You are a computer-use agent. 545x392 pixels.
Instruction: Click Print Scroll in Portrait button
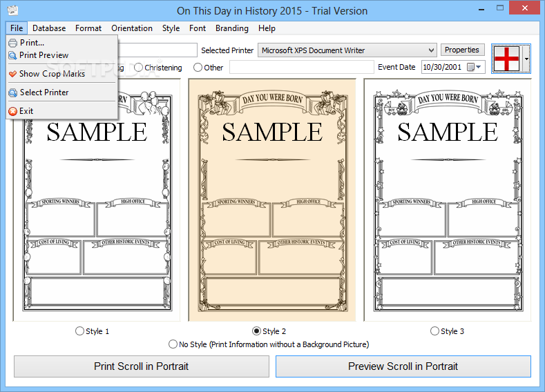[x=142, y=366]
